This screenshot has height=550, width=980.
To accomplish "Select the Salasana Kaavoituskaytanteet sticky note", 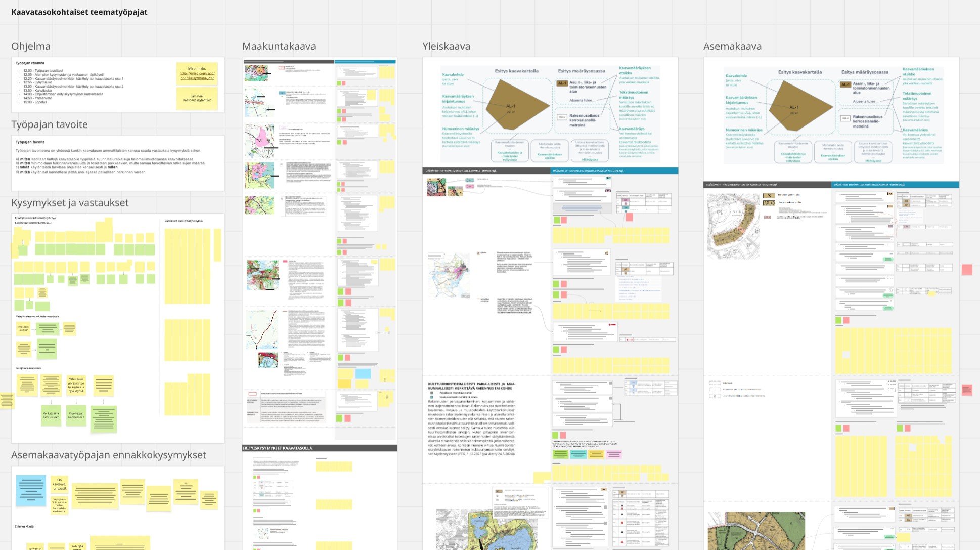I will [x=197, y=98].
